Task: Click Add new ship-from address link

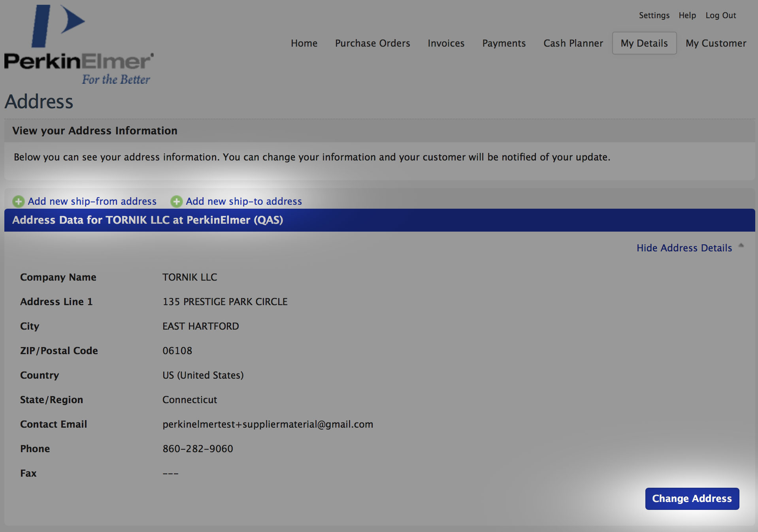Action: 92,201
